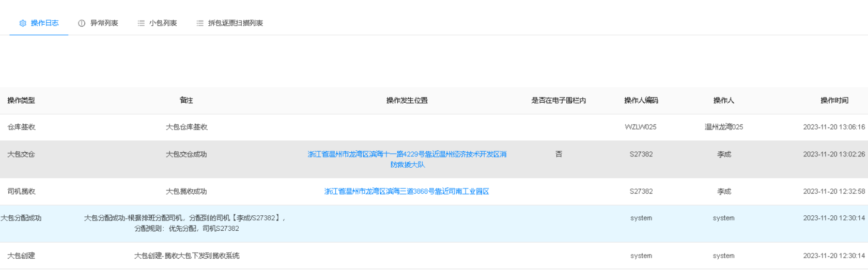This screenshot has height=270, width=868.
Task: Click system operator name in 大包分配成功 row
Action: pyautogui.click(x=724, y=218)
